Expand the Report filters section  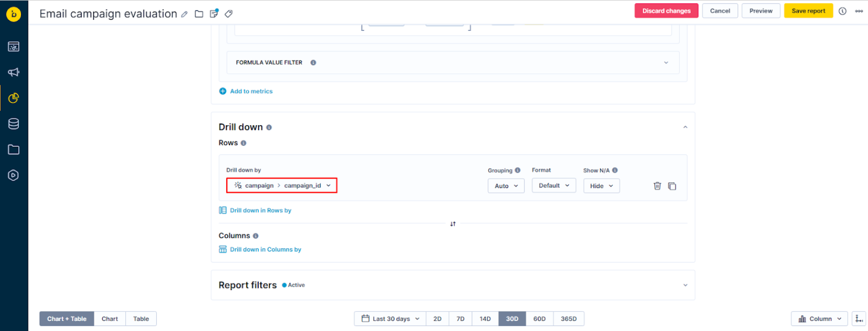click(x=685, y=285)
